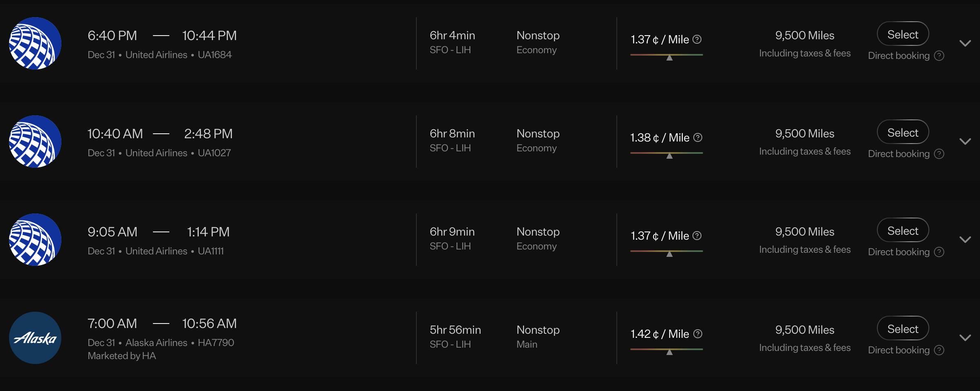Screen dimensions: 980x391
Task: Open the help tooltip beside 1.42 ¢ / Mile
Action: tap(697, 334)
